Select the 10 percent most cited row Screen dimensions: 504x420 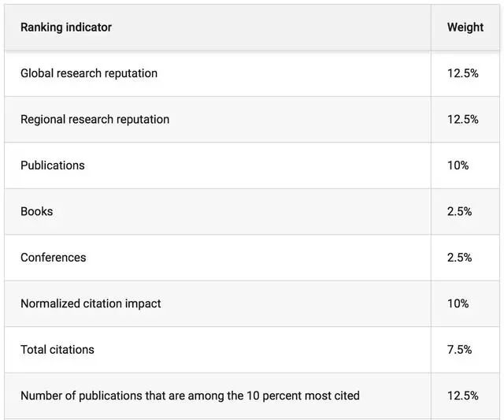[252, 396]
